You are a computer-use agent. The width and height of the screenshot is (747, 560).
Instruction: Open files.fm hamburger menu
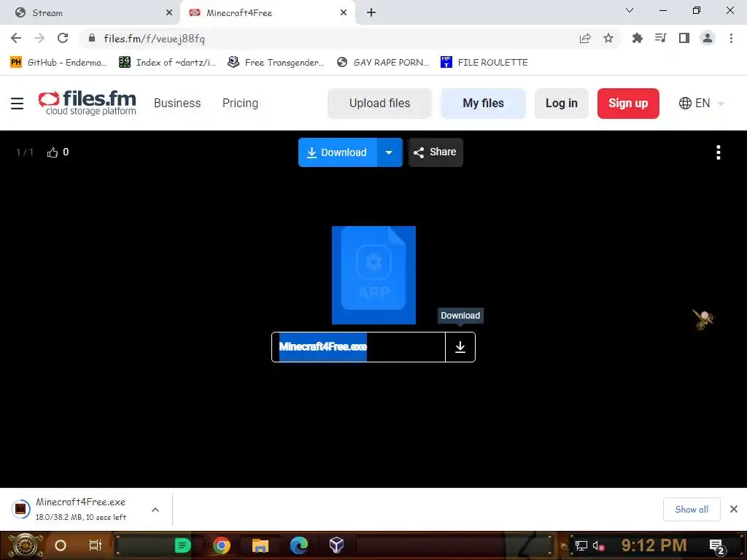(18, 104)
